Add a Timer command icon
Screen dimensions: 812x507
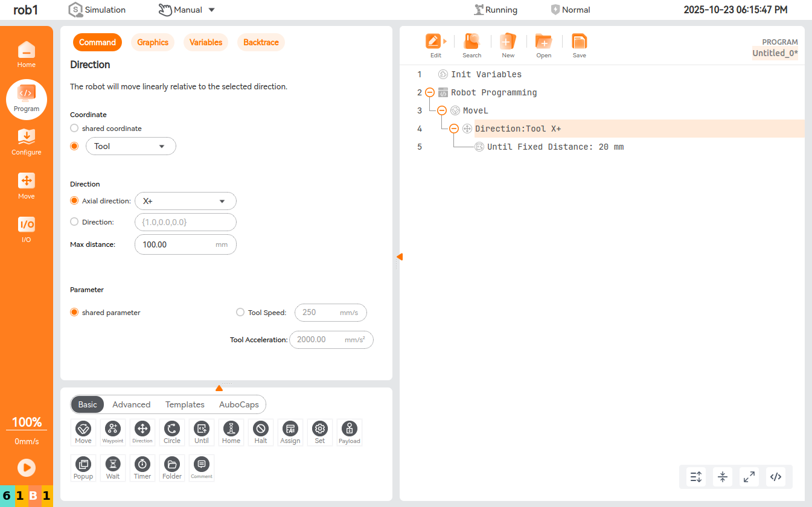[x=142, y=467]
